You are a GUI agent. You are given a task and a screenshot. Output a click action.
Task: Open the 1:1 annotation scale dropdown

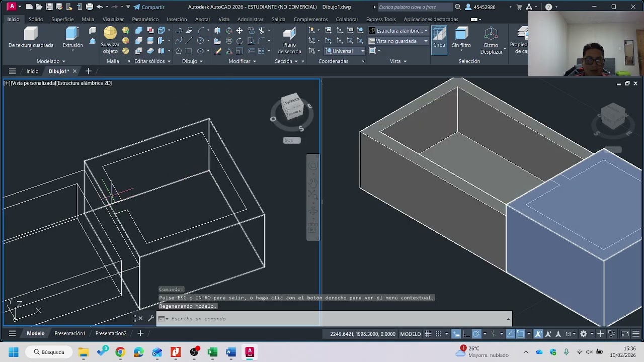[571, 333]
